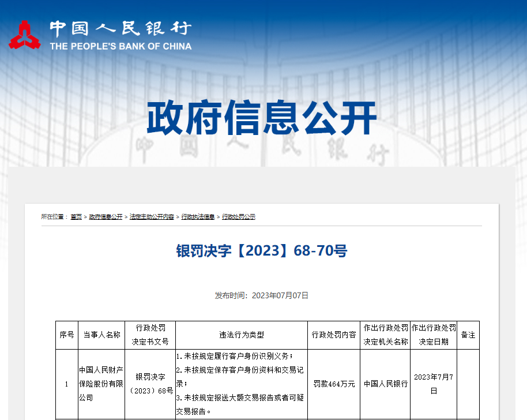Select the 当事人名称 column header
The width and height of the screenshot is (527, 420).
[x=101, y=335]
